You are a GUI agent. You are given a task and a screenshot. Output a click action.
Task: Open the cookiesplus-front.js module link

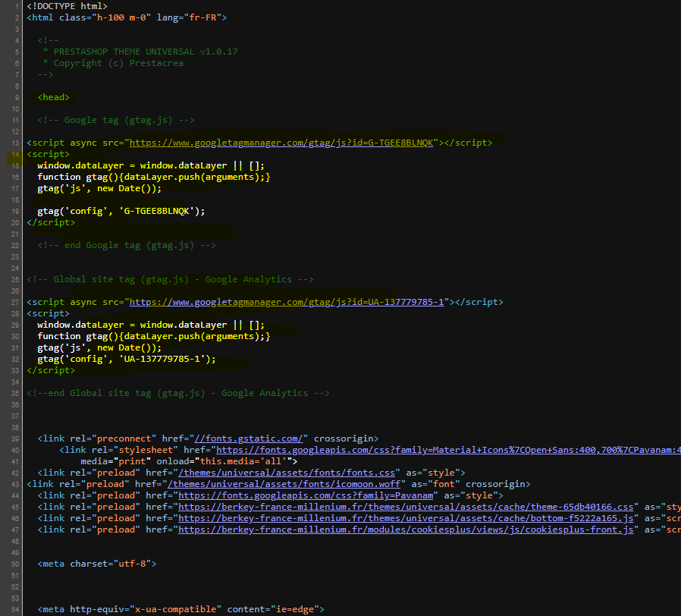pos(406,530)
